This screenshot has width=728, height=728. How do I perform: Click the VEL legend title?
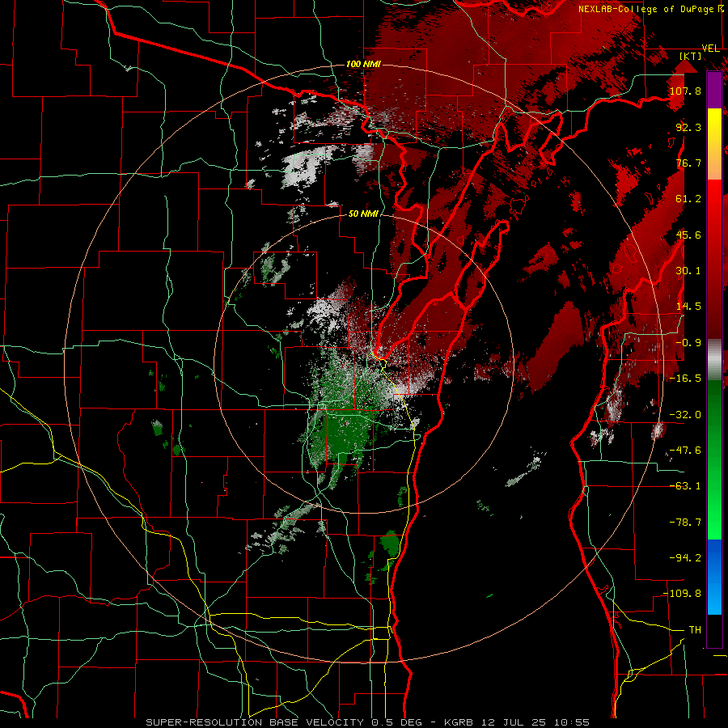pyautogui.click(x=711, y=49)
